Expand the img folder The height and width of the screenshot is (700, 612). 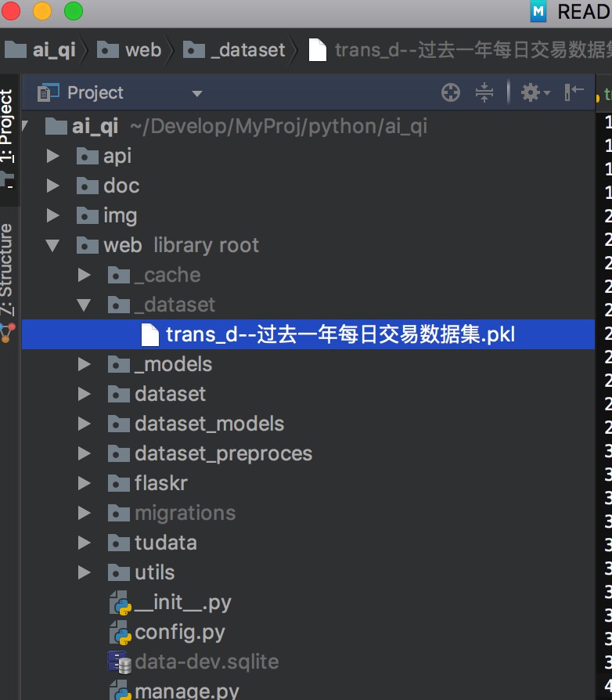52,215
